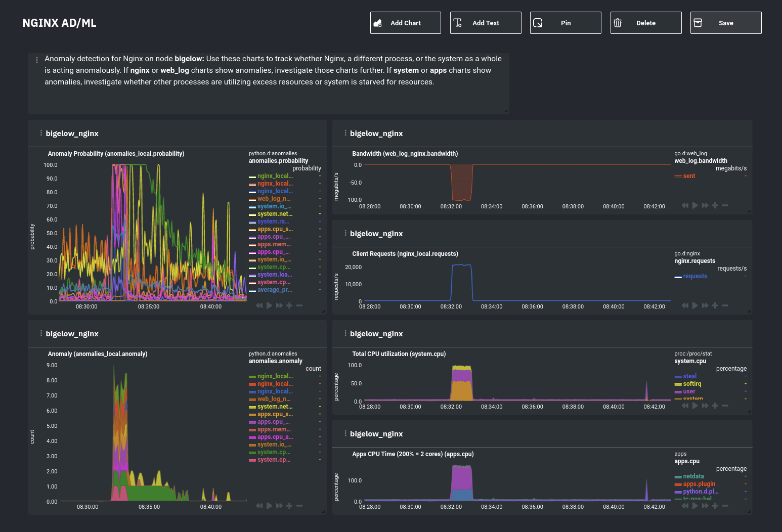This screenshot has height=532, width=782.
Task: Click the drag handle on the Apps CPU Time panel
Action: (x=345, y=433)
